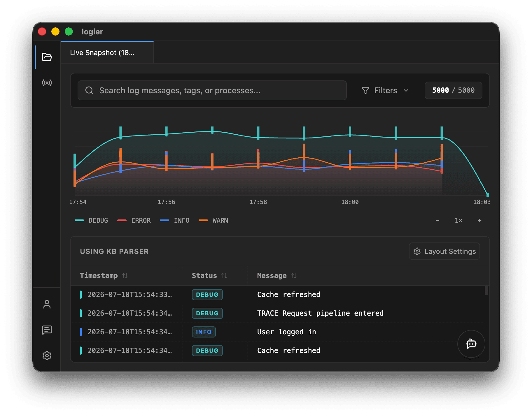Click the 18:00 chart time label

(350, 202)
